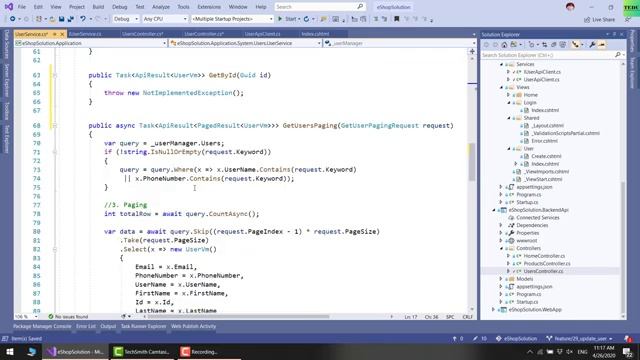
Task: Switch to the Index.cshtml editor tab
Action: pyautogui.click(x=315, y=34)
